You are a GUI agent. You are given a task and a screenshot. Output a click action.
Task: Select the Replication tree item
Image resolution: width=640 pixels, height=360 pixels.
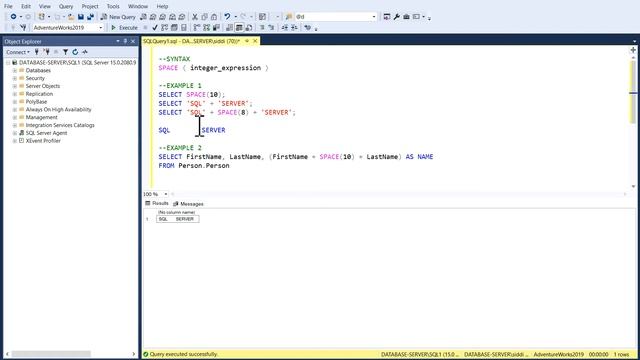(x=39, y=94)
